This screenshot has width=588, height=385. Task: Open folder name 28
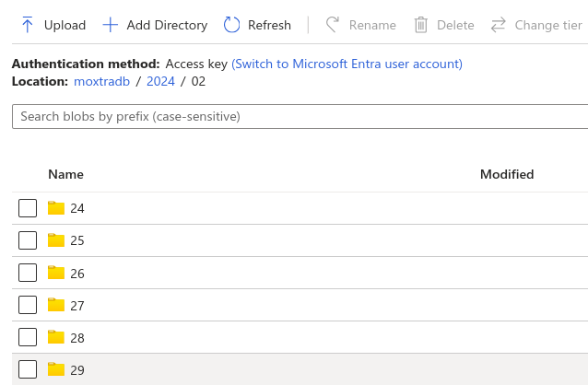click(x=77, y=338)
